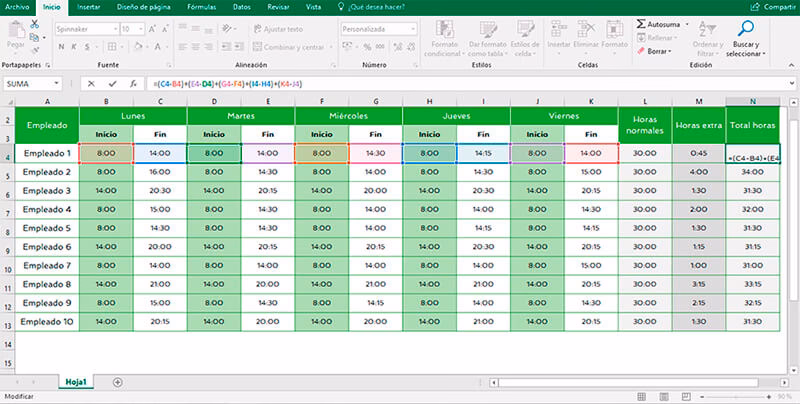
Task: Align text to middle of cell
Action: tap(195, 29)
